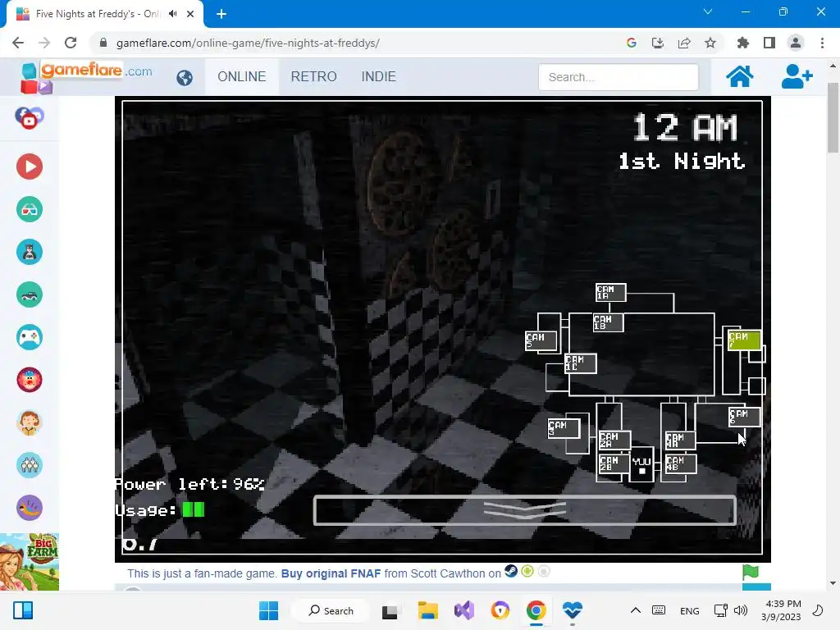Click the Big Farm advertisement thumbnail

click(30, 561)
